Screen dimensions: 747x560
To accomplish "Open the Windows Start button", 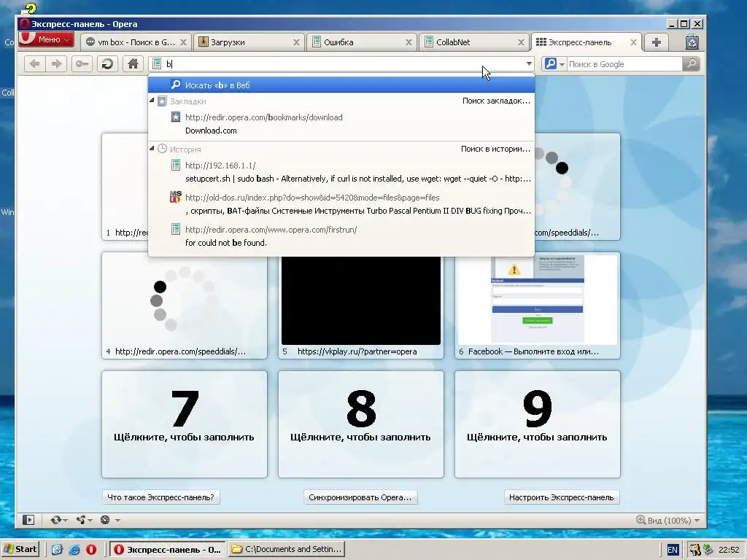I will coord(20,549).
